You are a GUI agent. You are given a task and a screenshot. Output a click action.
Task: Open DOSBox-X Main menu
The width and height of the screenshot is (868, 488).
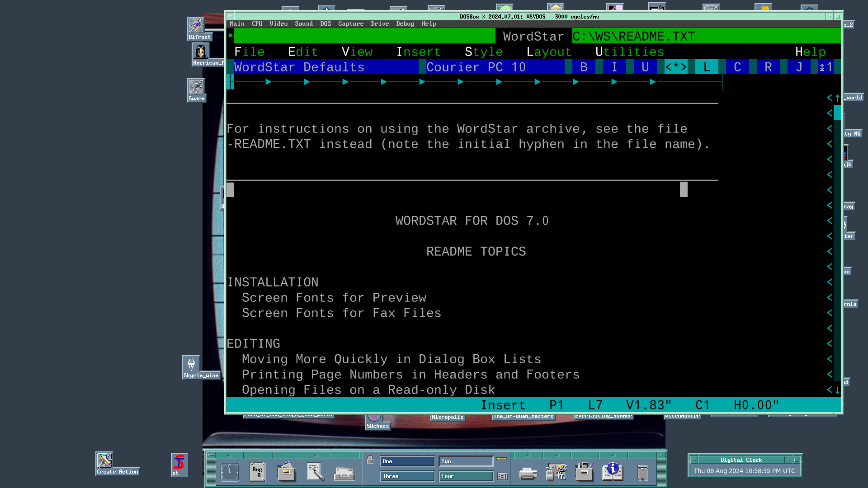237,24
